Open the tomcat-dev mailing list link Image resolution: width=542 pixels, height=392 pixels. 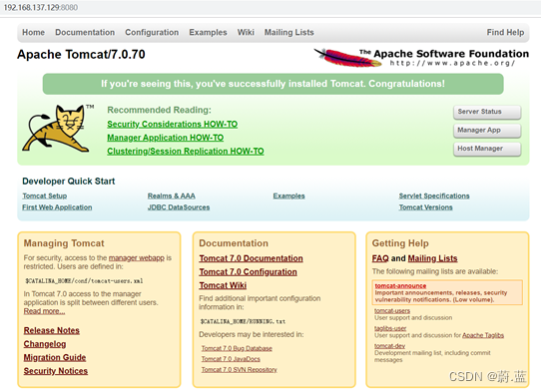[x=390, y=346]
